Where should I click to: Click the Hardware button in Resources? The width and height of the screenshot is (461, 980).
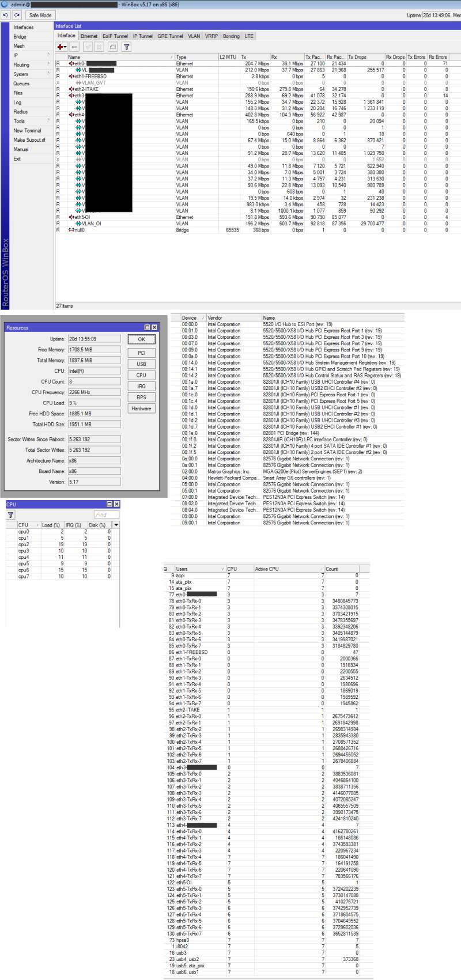click(141, 408)
